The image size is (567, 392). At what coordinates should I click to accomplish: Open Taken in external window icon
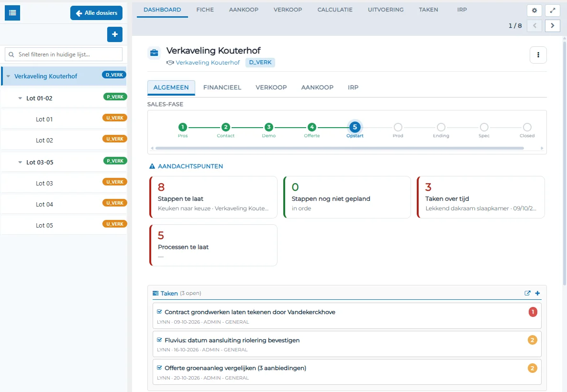(x=527, y=293)
